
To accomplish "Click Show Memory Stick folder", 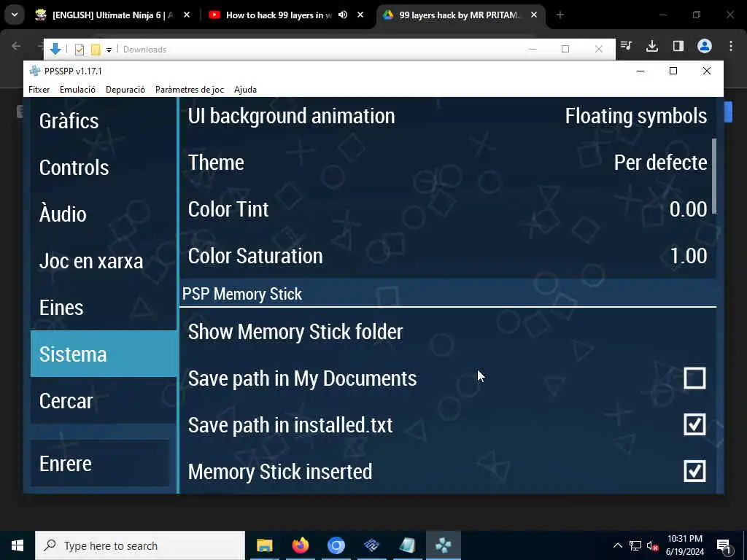I will tap(447, 332).
